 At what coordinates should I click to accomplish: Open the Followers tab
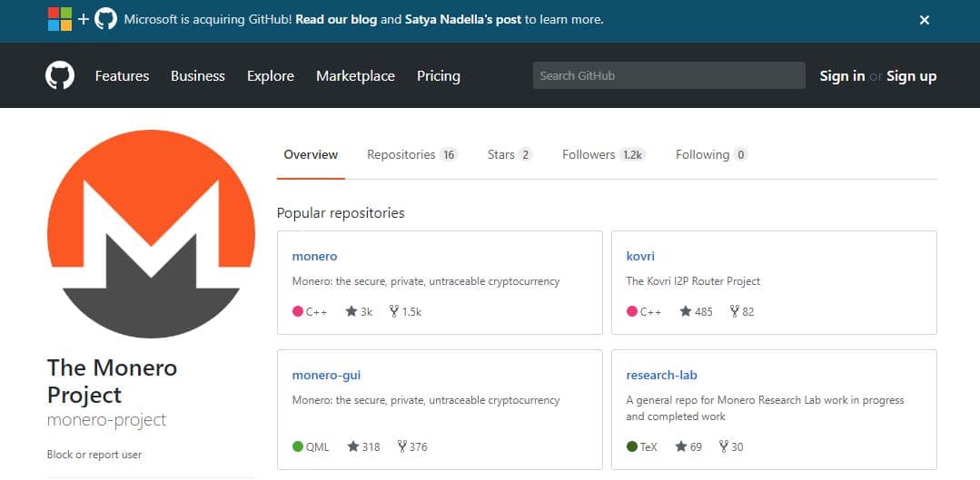602,155
